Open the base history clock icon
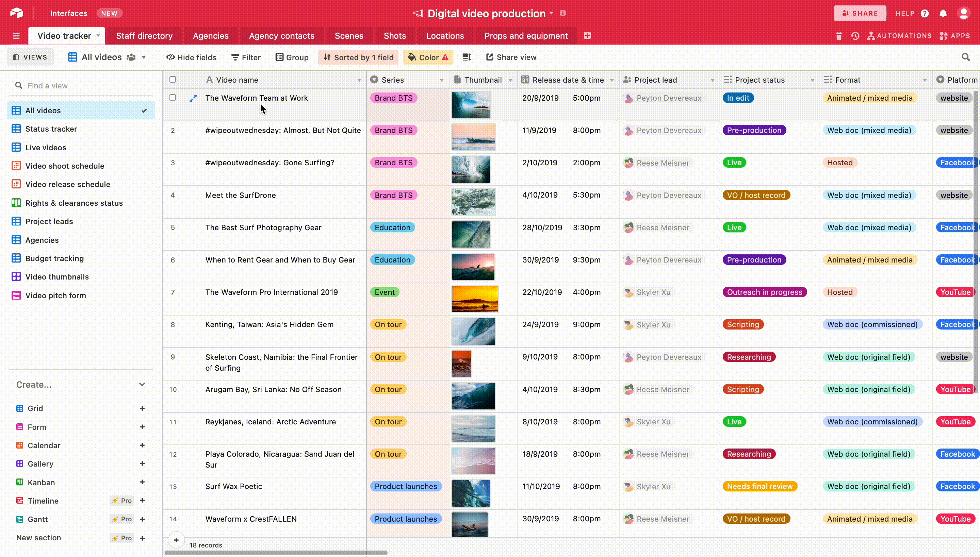The width and height of the screenshot is (980, 557). point(855,36)
